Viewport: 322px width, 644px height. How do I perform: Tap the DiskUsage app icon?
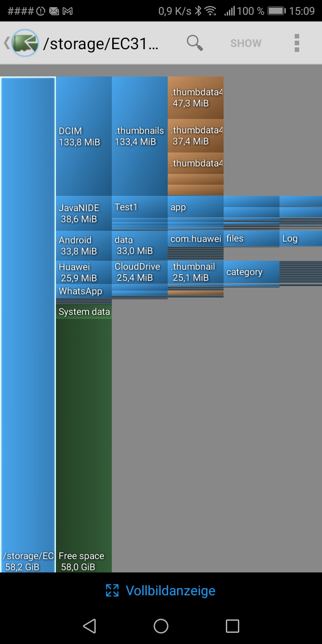coord(25,43)
